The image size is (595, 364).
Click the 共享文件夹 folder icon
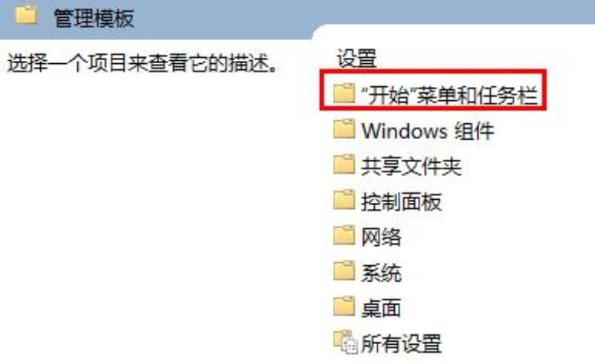point(344,164)
